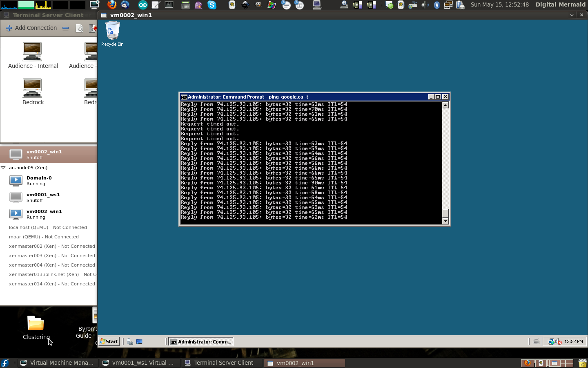Click the command prompt scroll down arrow

[x=445, y=221]
